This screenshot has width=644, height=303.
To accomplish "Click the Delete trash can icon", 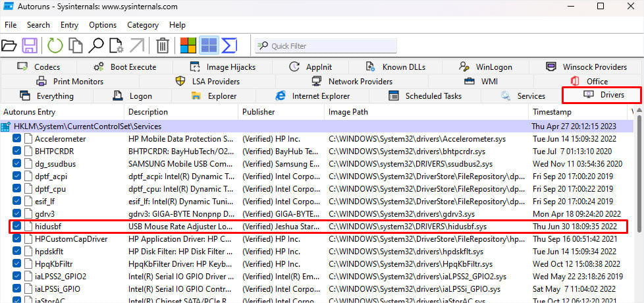I will (163, 45).
